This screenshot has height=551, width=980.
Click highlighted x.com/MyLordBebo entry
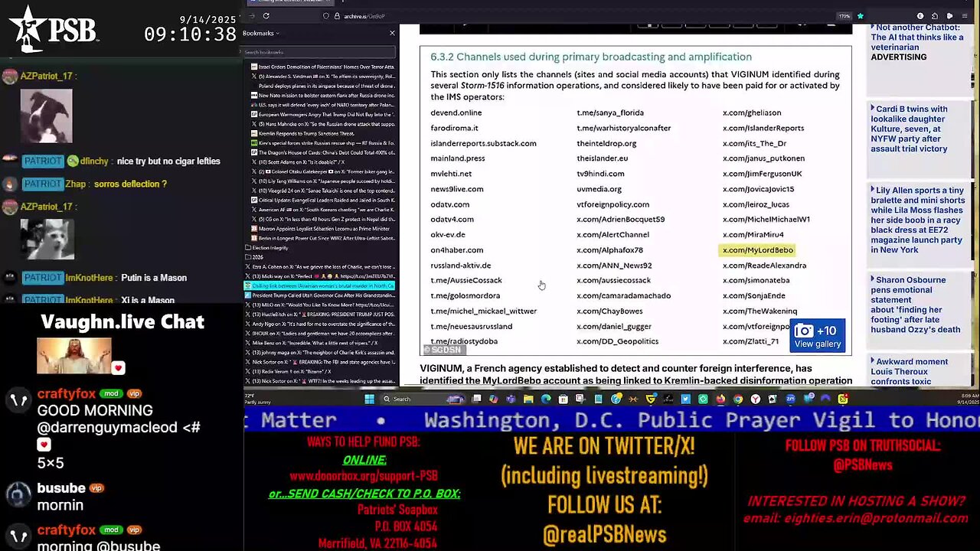tap(758, 250)
